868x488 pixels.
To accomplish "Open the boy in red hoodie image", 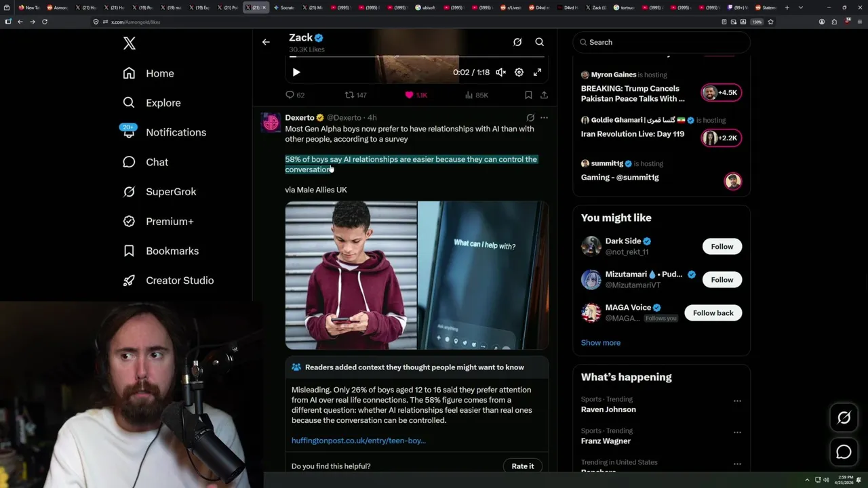I will tap(351, 275).
